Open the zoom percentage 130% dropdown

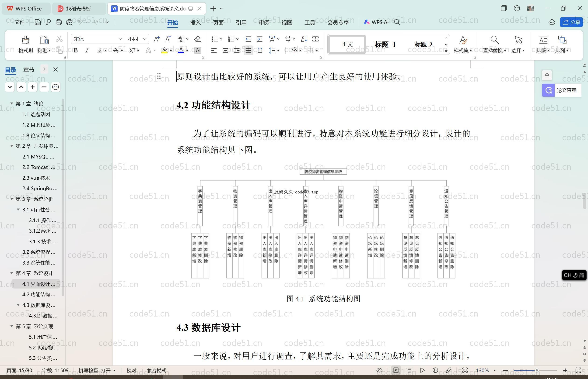[494, 370]
